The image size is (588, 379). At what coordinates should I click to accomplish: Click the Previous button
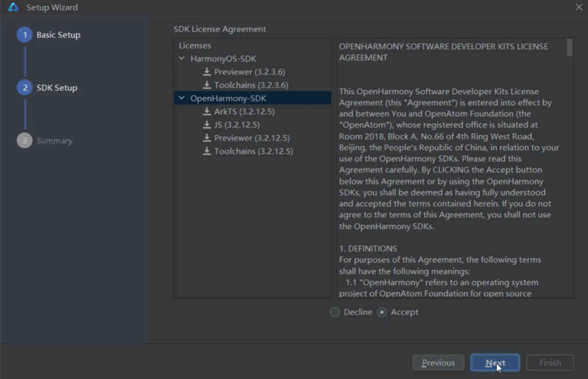tap(438, 363)
